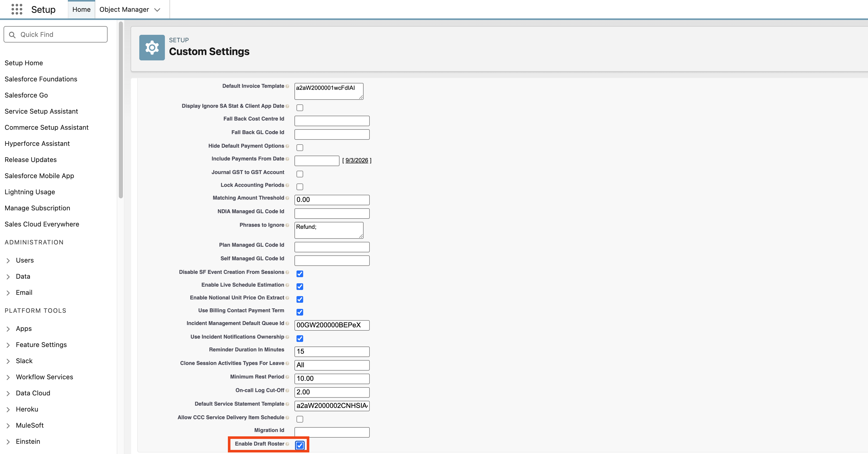Switch to the Home tab
The width and height of the screenshot is (868, 454).
click(x=81, y=9)
